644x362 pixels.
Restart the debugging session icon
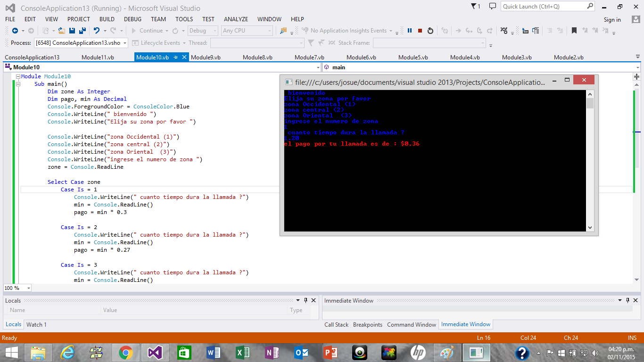pyautogui.click(x=430, y=30)
